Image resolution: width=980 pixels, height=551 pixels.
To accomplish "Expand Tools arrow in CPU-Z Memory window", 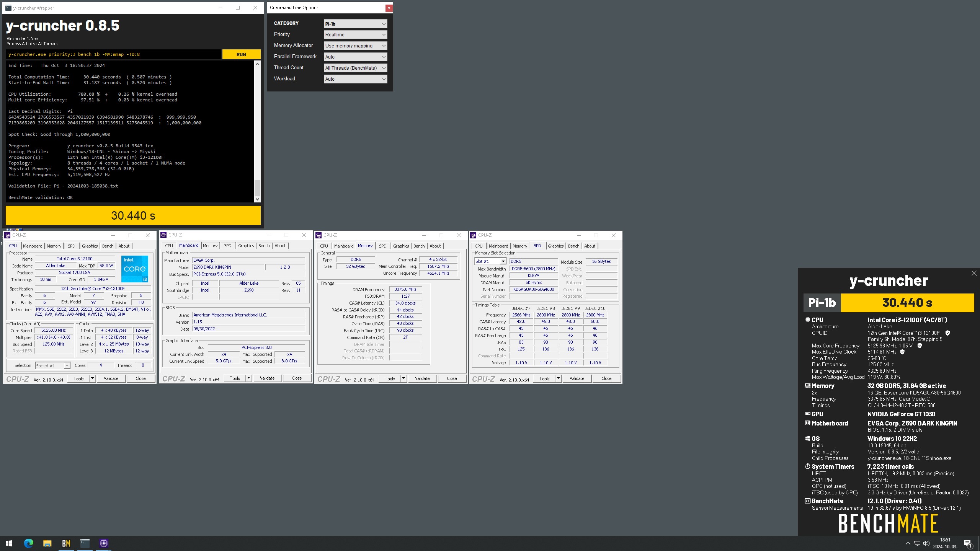I will (x=403, y=378).
